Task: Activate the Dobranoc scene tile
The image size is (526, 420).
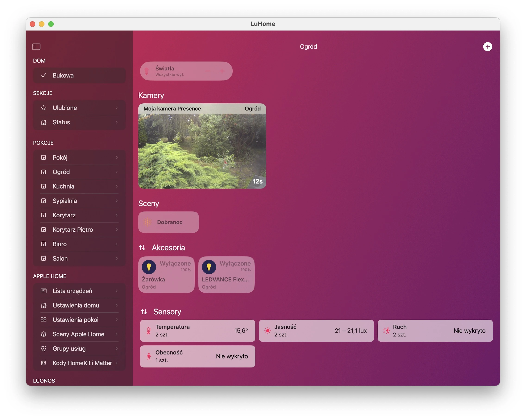Action: click(168, 222)
